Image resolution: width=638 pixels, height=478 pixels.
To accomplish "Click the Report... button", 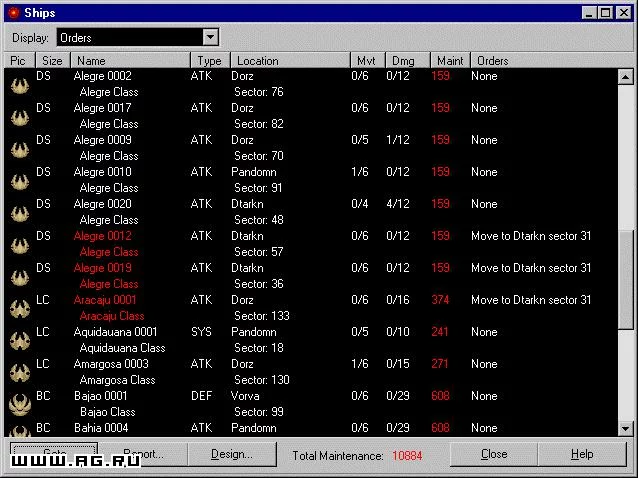I will [143, 454].
